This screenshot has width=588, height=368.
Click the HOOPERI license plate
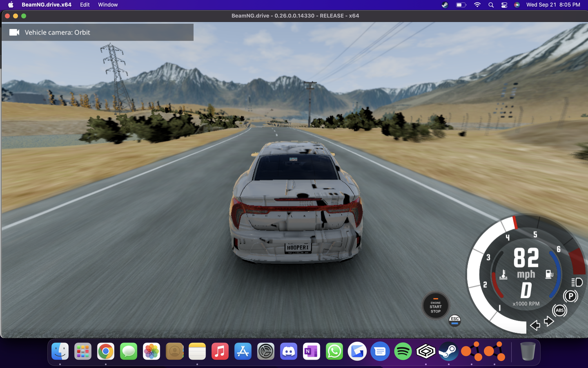pos(298,248)
